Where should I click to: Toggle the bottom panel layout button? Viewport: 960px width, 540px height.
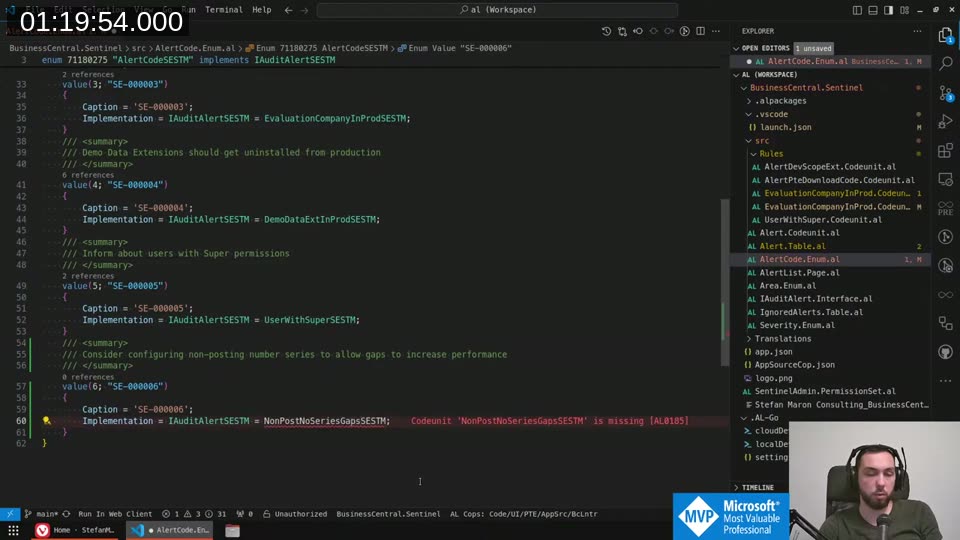[873, 10]
